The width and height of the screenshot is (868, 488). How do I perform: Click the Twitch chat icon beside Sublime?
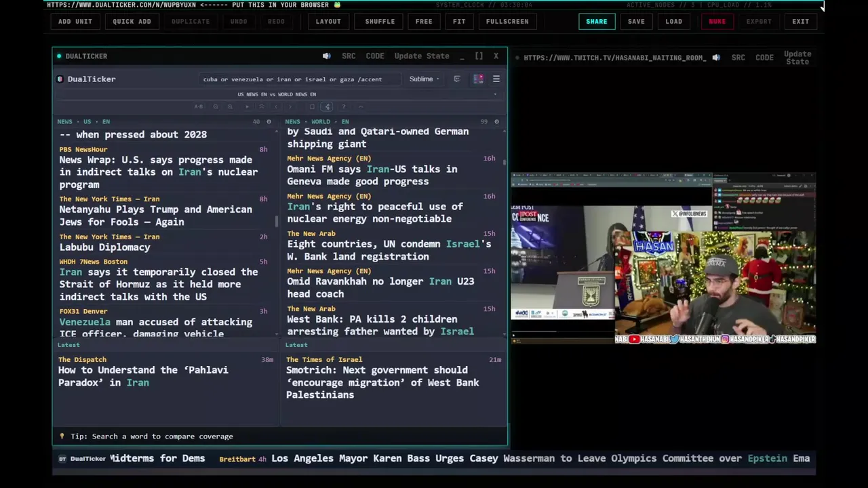[457, 79]
